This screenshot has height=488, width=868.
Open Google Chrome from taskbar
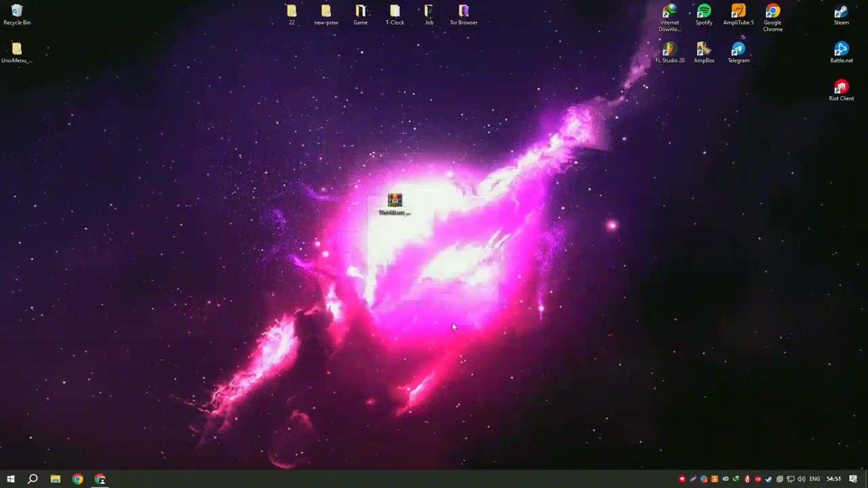coord(78,479)
